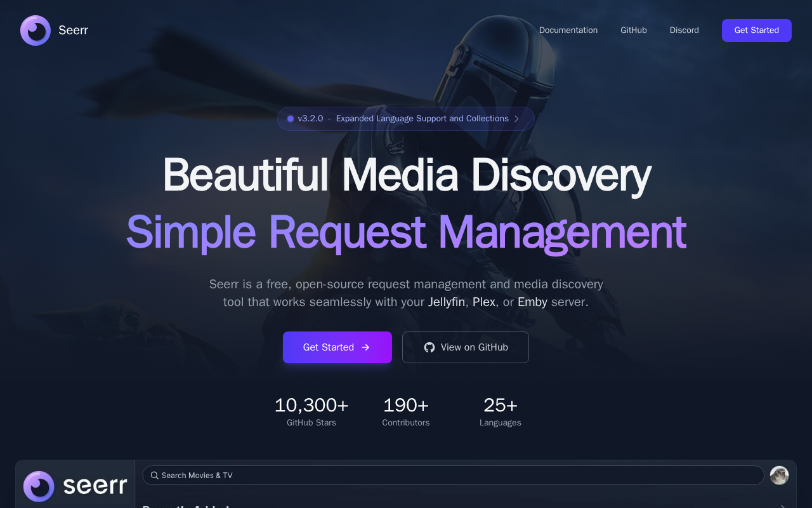Click the arrow icon in hero Get Started

point(365,347)
